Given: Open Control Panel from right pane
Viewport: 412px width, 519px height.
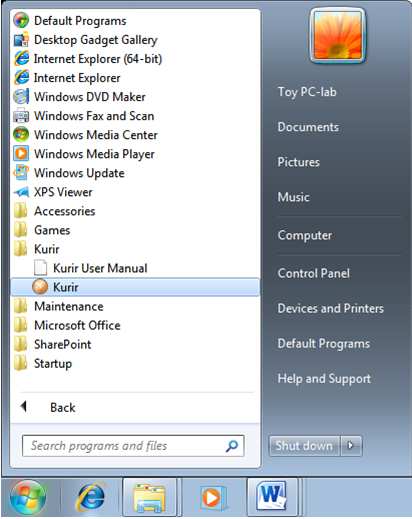Looking at the screenshot, I should 314,273.
